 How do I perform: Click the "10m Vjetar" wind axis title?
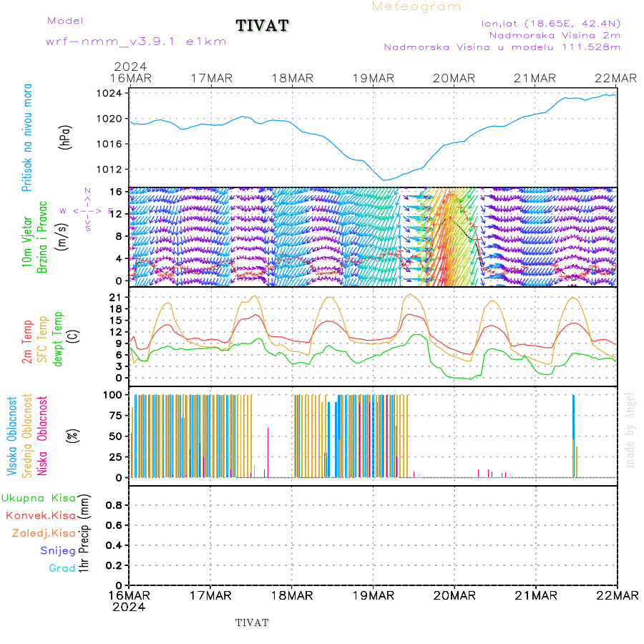click(x=26, y=242)
